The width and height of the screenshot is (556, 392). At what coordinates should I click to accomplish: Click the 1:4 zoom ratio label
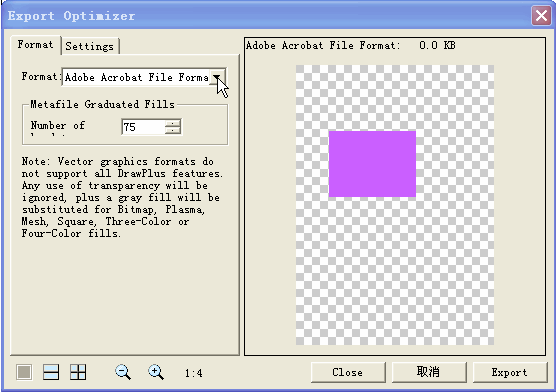[x=194, y=373]
